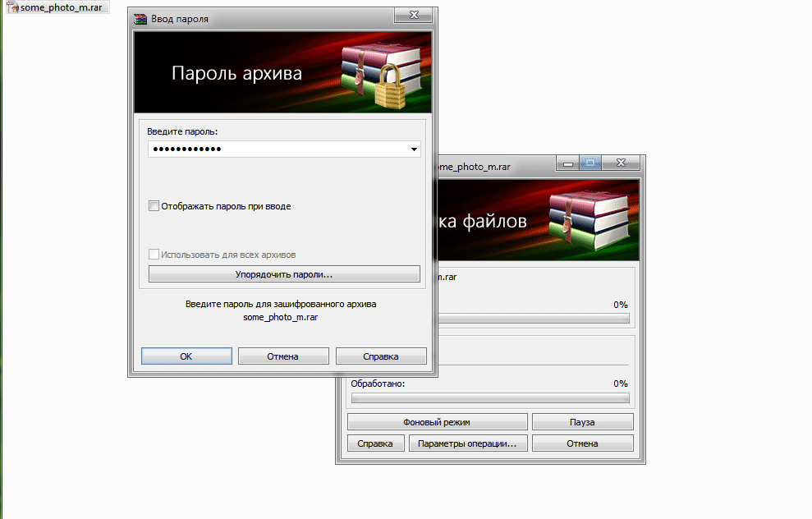Click the 'Введите пароль:' label
The width and height of the screenshot is (812, 519).
(x=182, y=131)
